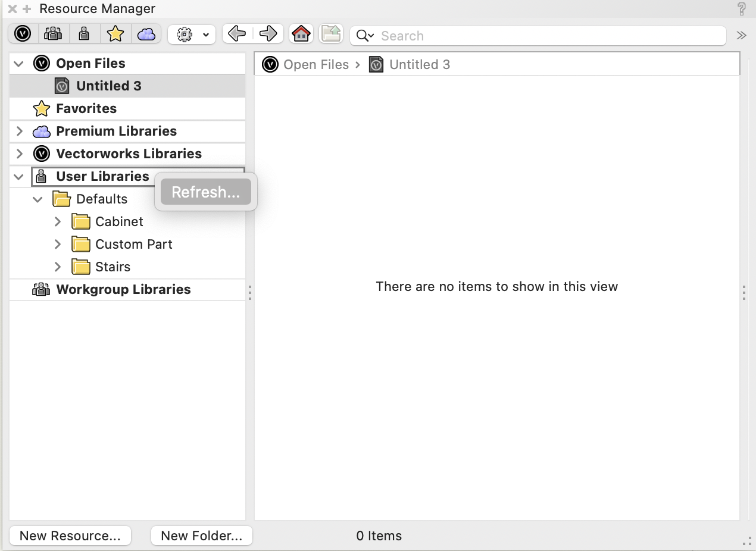The width and height of the screenshot is (756, 551).
Task: Toggle Workgroup Libraries filter button in toolbar
Action: pyautogui.click(x=54, y=34)
